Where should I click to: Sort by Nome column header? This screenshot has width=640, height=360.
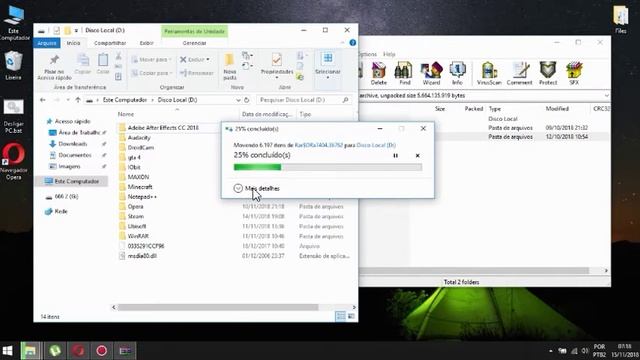coord(126,114)
